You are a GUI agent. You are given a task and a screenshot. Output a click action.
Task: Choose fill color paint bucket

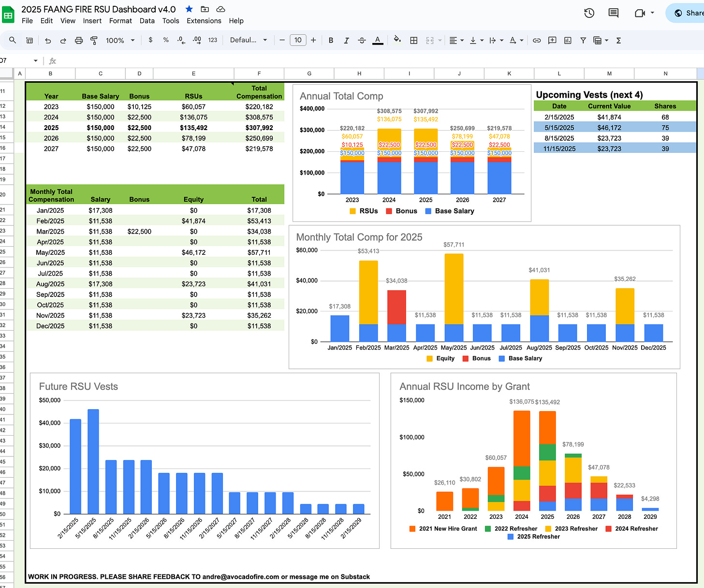(x=397, y=40)
